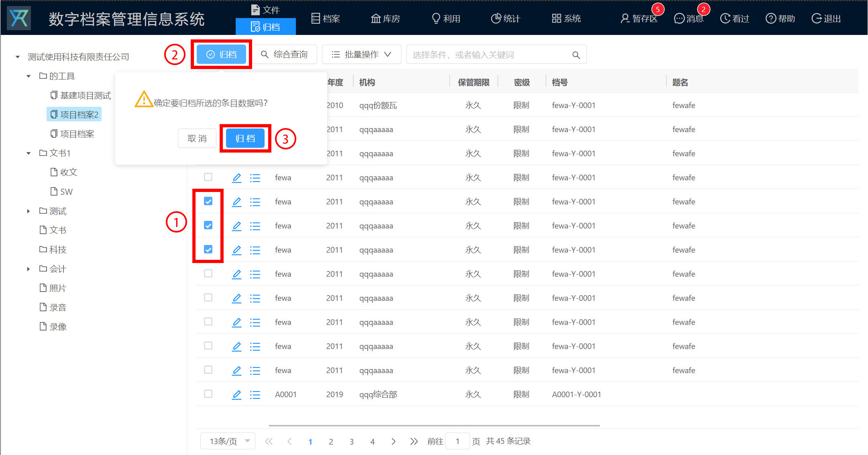Click 退出 to log out
Image resolution: width=868 pixels, height=455 pixels.
(826, 18)
